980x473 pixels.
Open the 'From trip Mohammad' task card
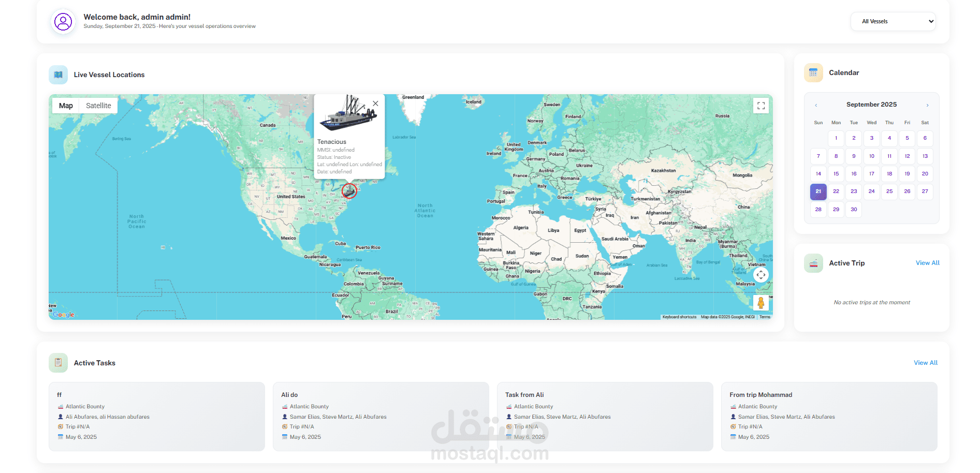coord(829,417)
